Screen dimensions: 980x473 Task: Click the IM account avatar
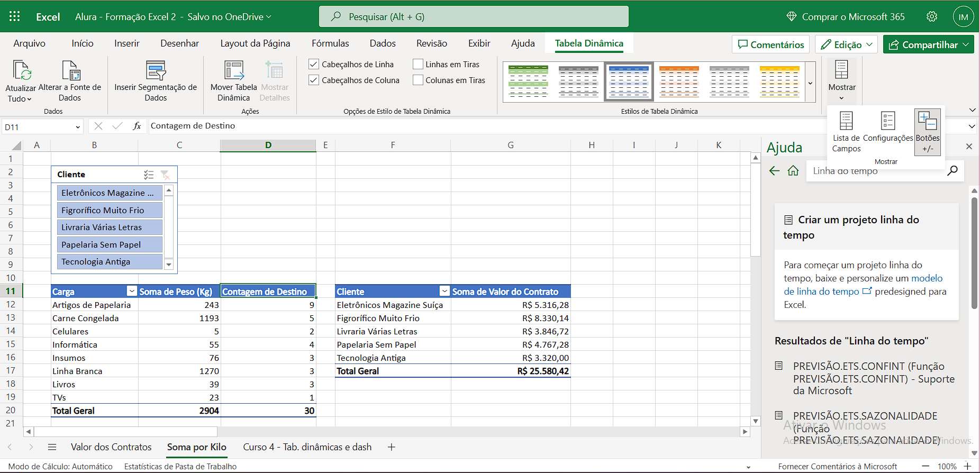pos(963,16)
